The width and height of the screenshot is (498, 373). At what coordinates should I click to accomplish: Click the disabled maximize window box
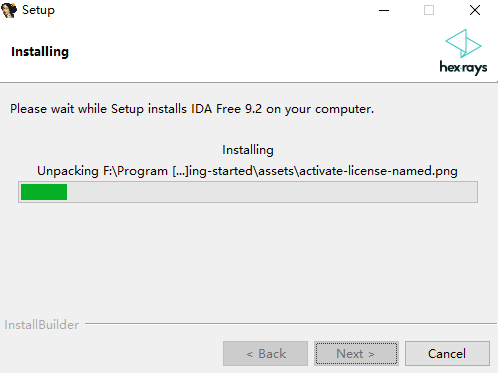pos(429,10)
